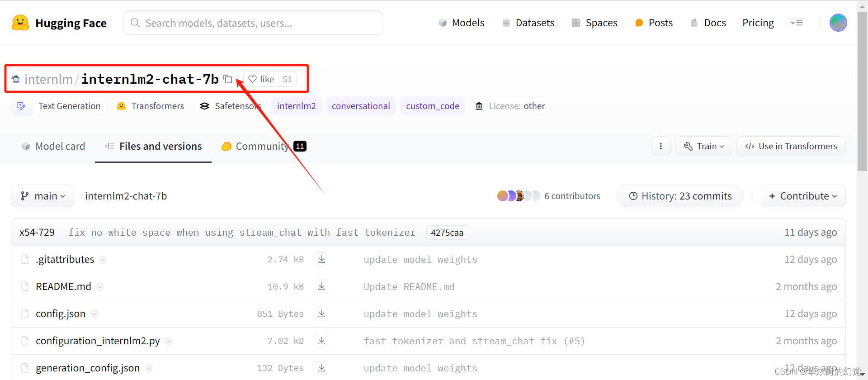This screenshot has width=868, height=380.
Task: Click the License: other tag
Action: pos(510,106)
